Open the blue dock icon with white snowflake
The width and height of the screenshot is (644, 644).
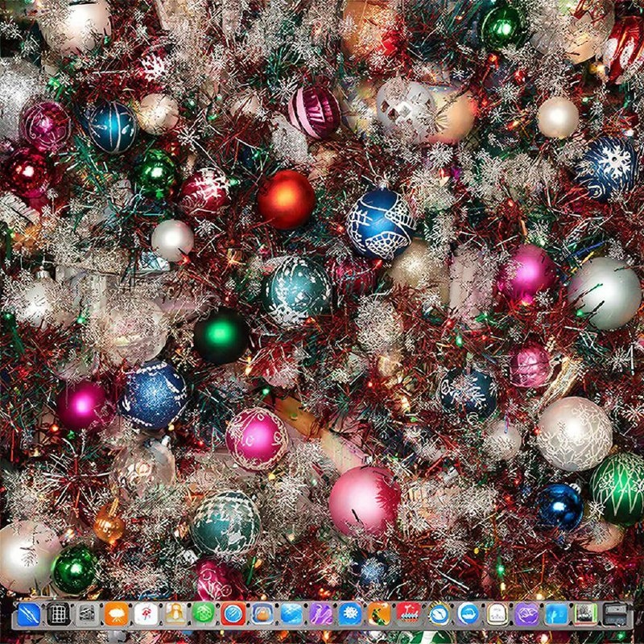pos(350,614)
